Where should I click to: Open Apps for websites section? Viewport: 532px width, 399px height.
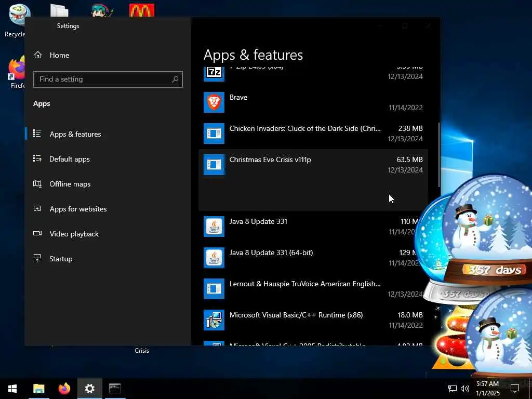click(x=78, y=209)
